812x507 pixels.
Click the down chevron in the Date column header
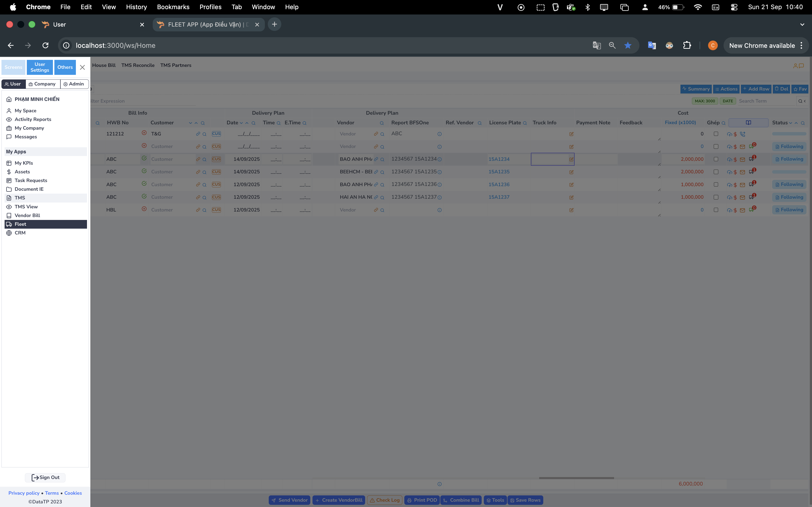coord(241,123)
